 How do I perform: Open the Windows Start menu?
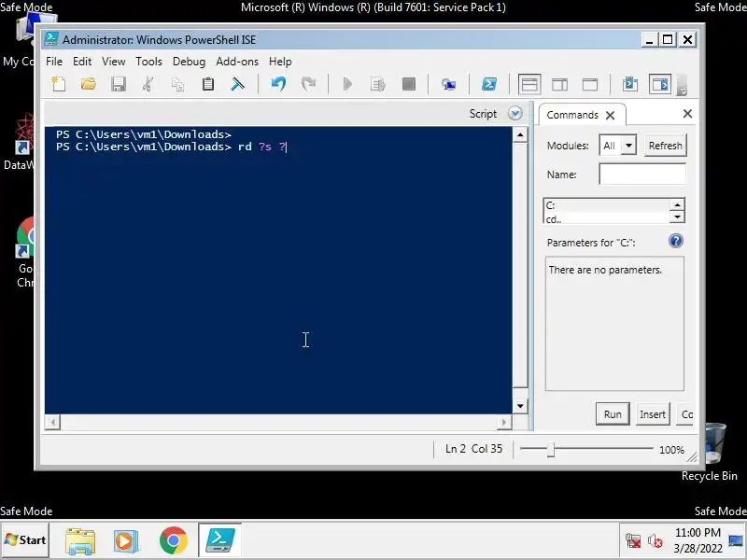point(25,540)
